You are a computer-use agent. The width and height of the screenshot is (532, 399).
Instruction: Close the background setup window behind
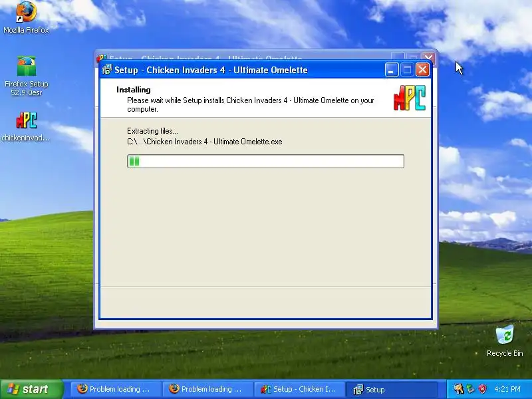pos(429,57)
